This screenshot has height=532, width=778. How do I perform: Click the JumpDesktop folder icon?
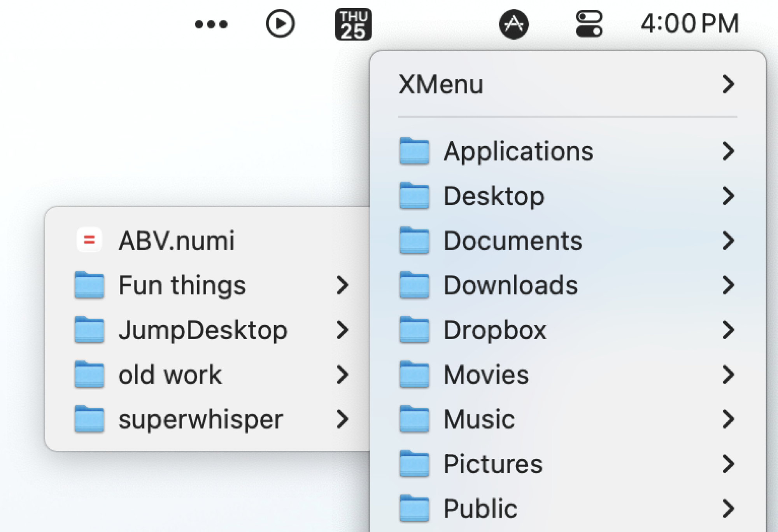click(x=89, y=330)
